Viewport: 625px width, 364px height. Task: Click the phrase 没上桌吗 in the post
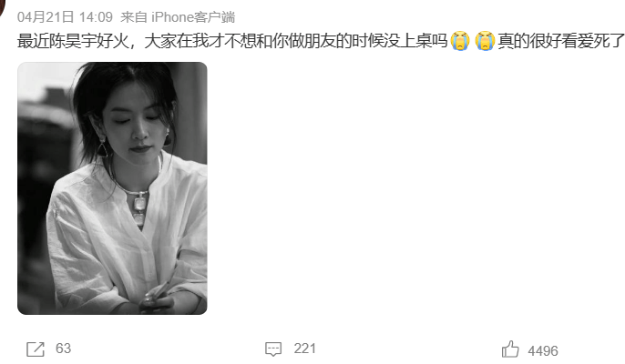click(x=415, y=41)
